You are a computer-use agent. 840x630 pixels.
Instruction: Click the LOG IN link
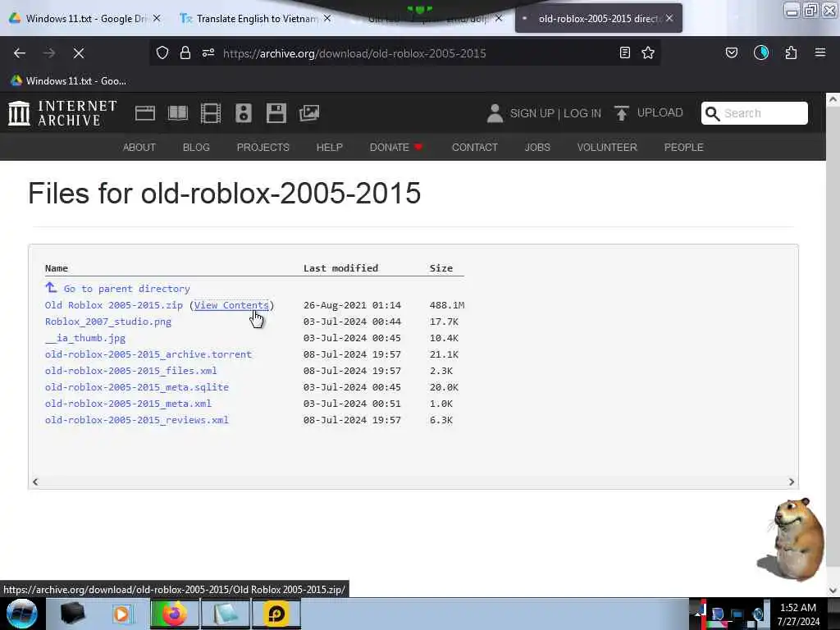pos(582,113)
